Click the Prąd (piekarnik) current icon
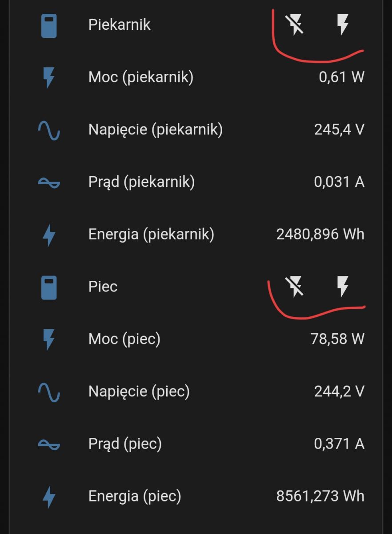Viewport: 392px width, 534px height. click(49, 182)
